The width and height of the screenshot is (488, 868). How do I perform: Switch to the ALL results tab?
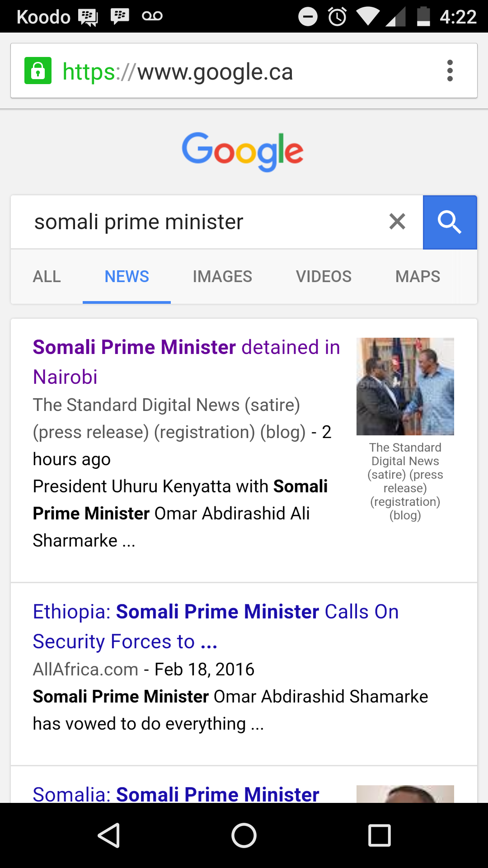coord(47,276)
